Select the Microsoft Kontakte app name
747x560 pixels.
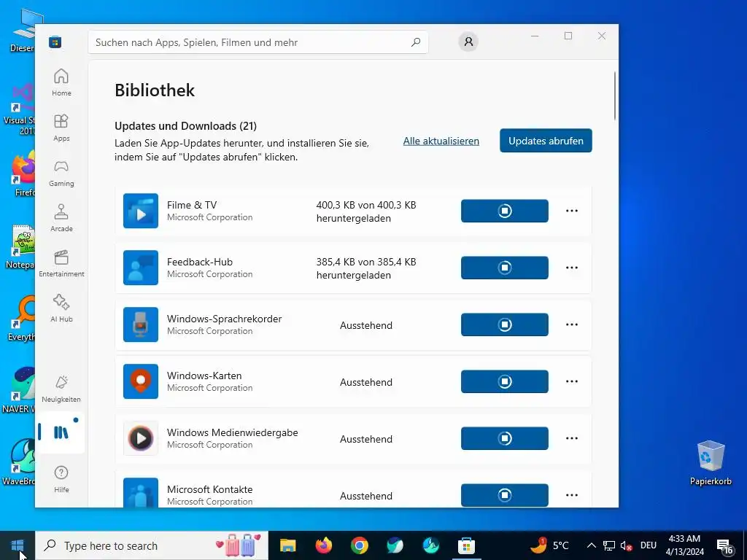pyautogui.click(x=209, y=489)
